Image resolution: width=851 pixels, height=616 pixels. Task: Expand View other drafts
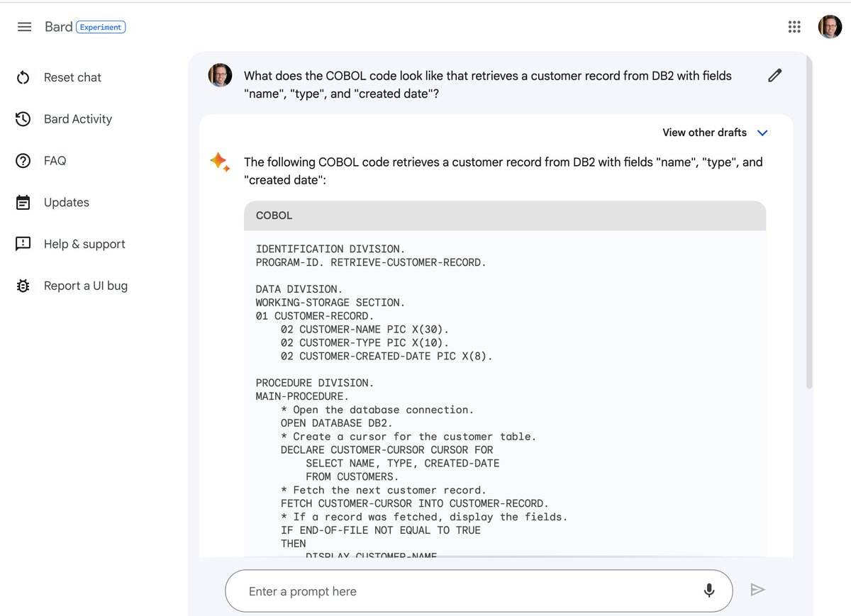point(715,133)
